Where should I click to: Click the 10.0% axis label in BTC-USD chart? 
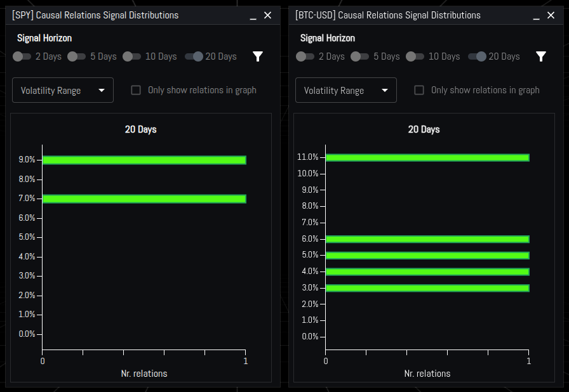tap(308, 174)
